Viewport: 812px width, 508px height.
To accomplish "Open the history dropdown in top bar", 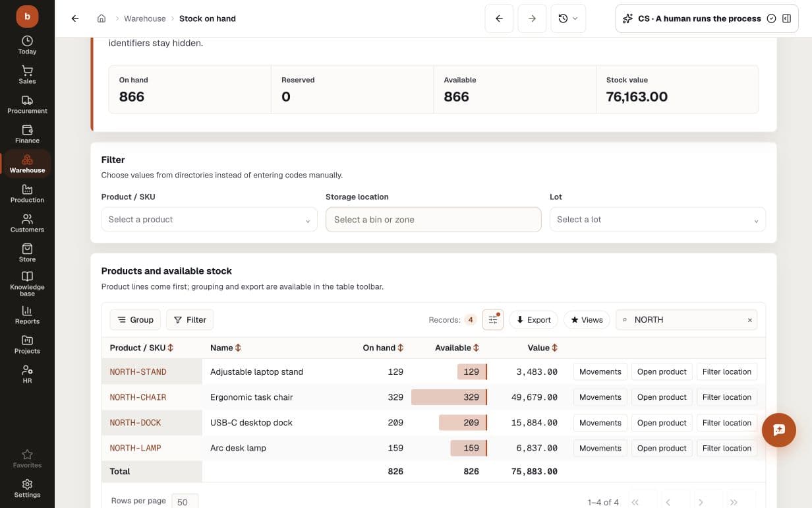I will point(567,18).
